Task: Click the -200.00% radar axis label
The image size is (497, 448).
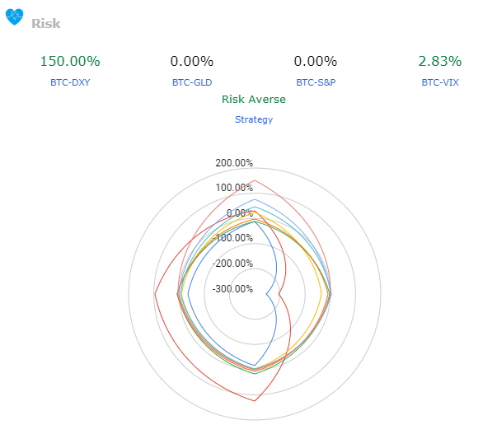Action: pyautogui.click(x=232, y=264)
